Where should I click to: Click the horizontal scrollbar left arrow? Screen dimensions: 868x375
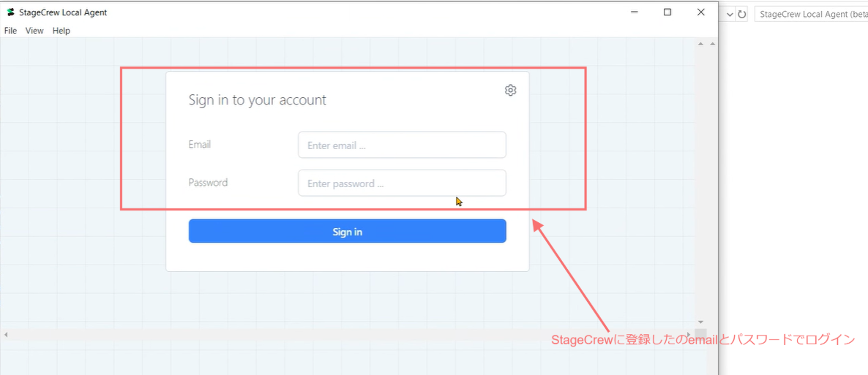click(6, 334)
